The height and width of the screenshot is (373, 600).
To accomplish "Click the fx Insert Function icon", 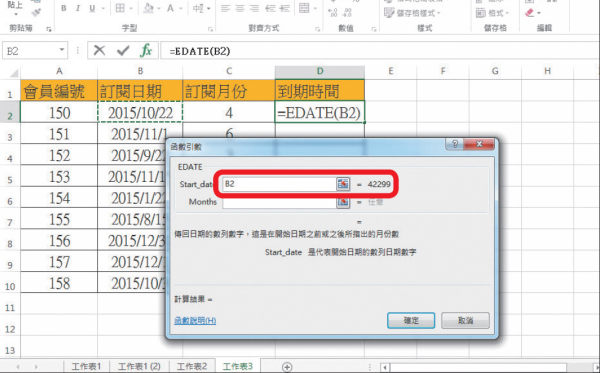I will (146, 50).
